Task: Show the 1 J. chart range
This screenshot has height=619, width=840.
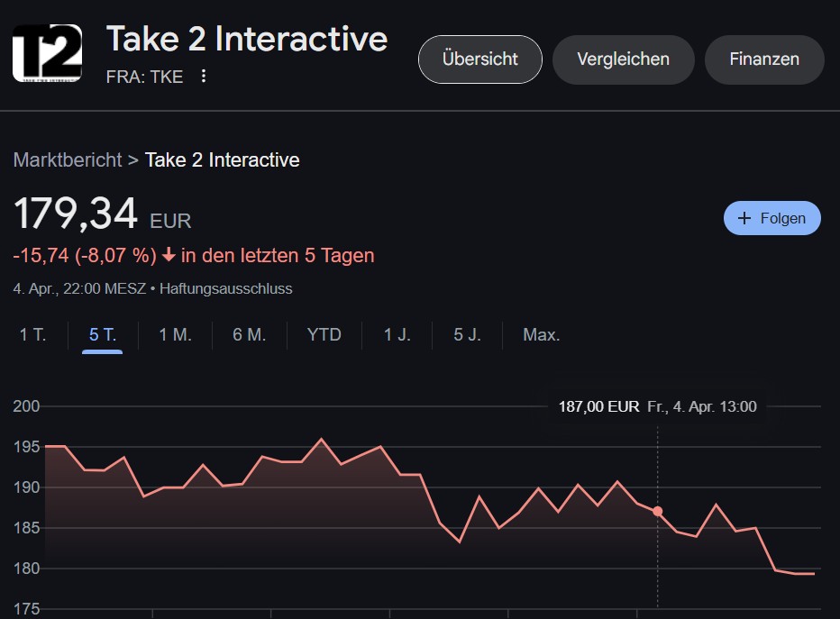Action: click(x=397, y=334)
